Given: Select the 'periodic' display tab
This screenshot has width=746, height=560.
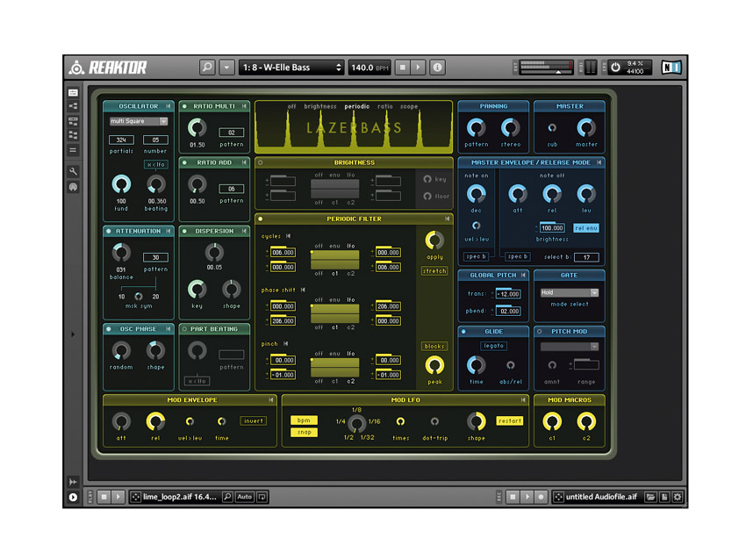Looking at the screenshot, I should point(357,106).
